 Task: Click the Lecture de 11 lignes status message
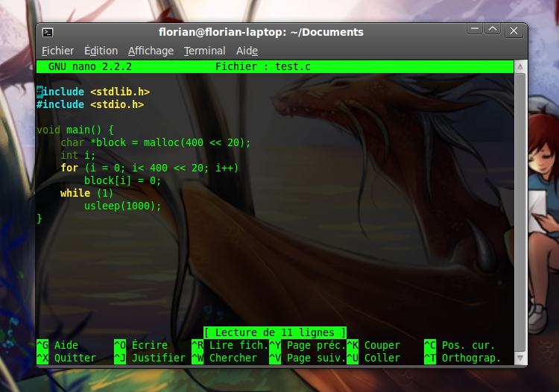275,332
